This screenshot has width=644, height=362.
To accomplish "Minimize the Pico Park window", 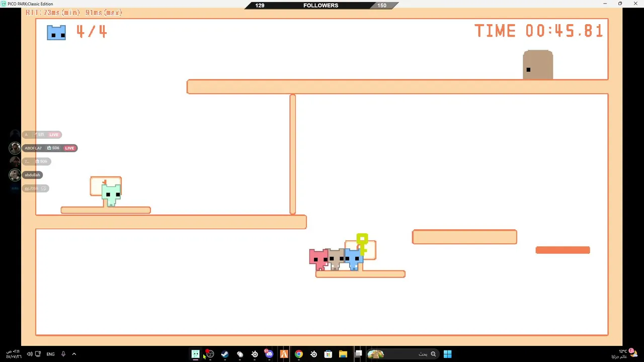I will click(605, 4).
